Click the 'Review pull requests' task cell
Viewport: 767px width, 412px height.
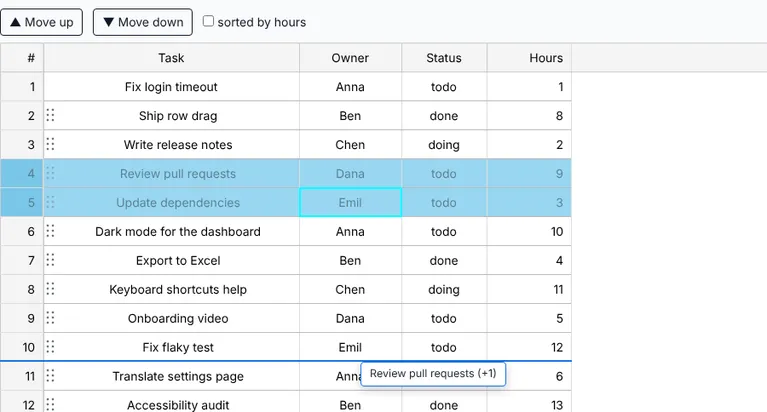pos(172,173)
